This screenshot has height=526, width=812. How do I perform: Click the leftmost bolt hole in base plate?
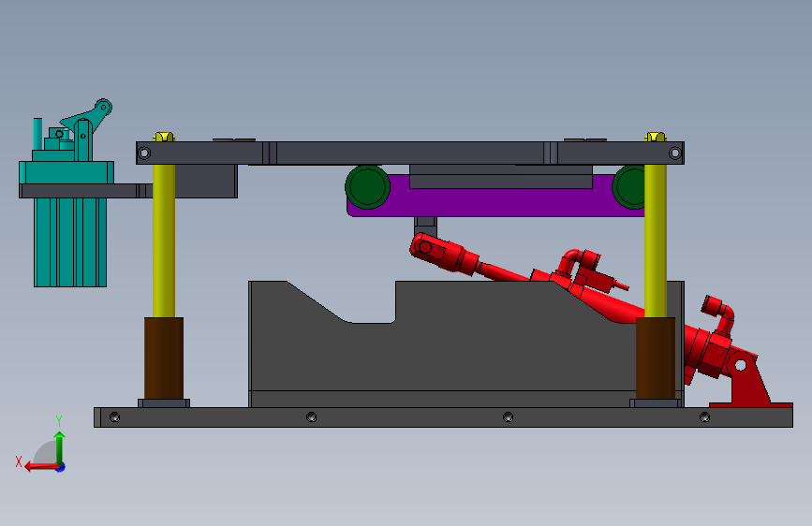pyautogui.click(x=115, y=417)
